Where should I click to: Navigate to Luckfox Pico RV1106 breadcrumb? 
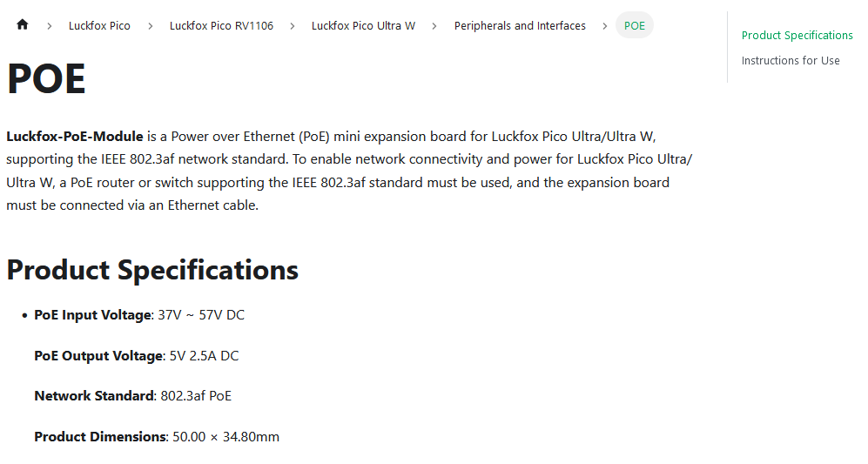(x=221, y=26)
